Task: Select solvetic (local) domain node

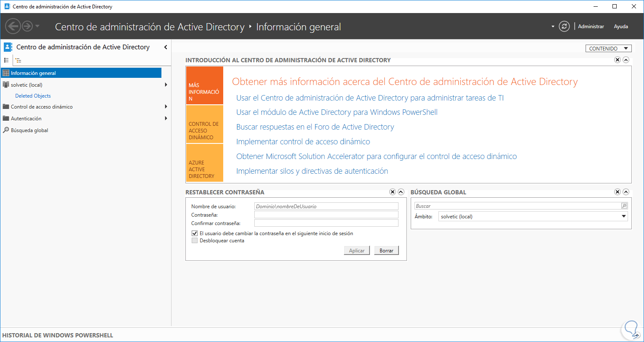Action: tap(26, 85)
